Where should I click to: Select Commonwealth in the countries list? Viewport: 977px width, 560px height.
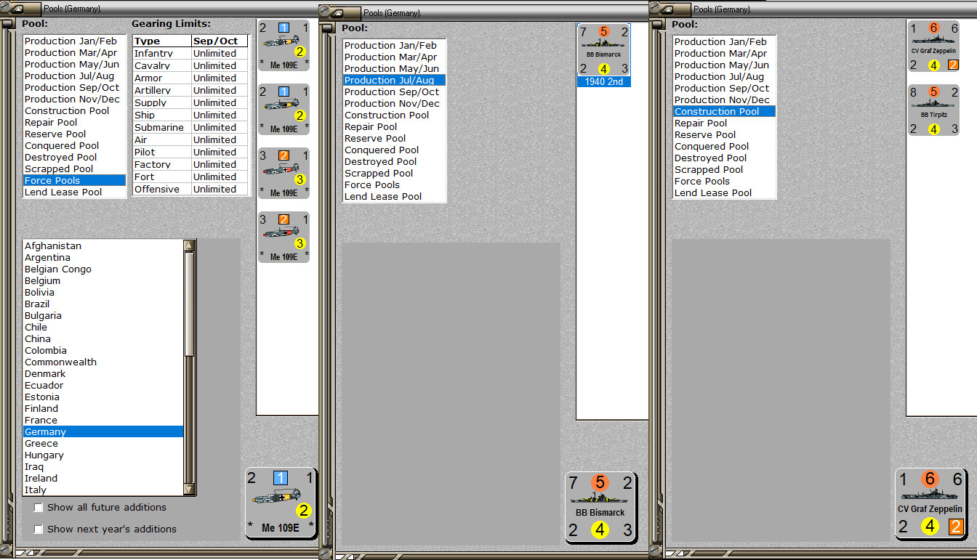coord(103,362)
